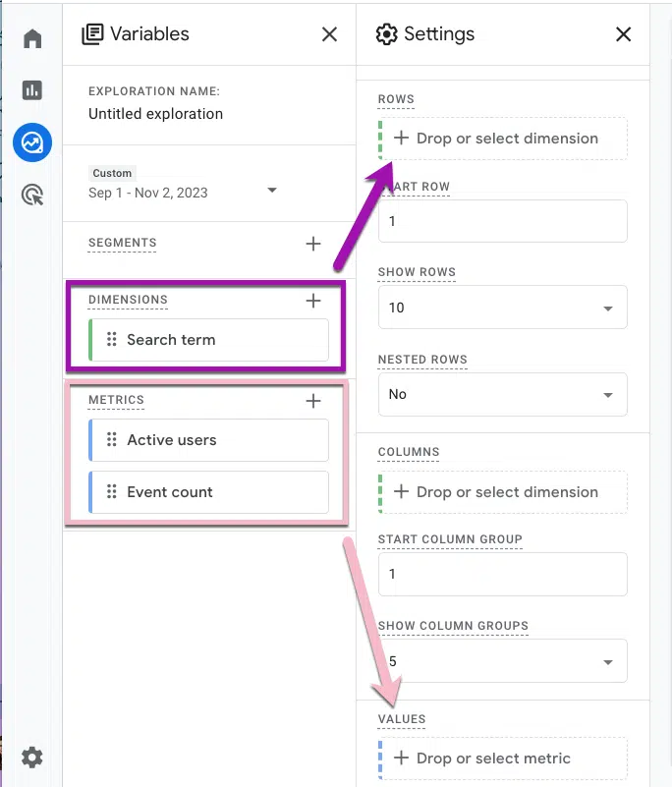This screenshot has width=672, height=787.
Task: Click the Settings gear icon in the header
Action: pos(386,34)
